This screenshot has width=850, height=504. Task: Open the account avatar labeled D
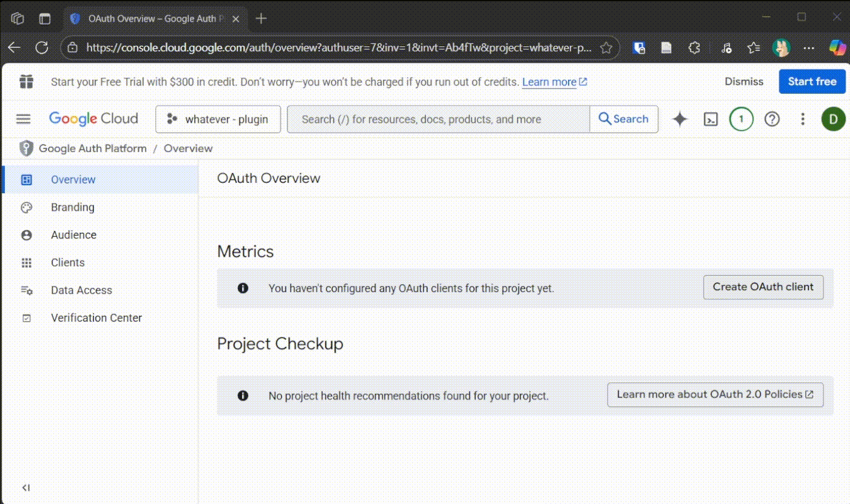pos(834,119)
